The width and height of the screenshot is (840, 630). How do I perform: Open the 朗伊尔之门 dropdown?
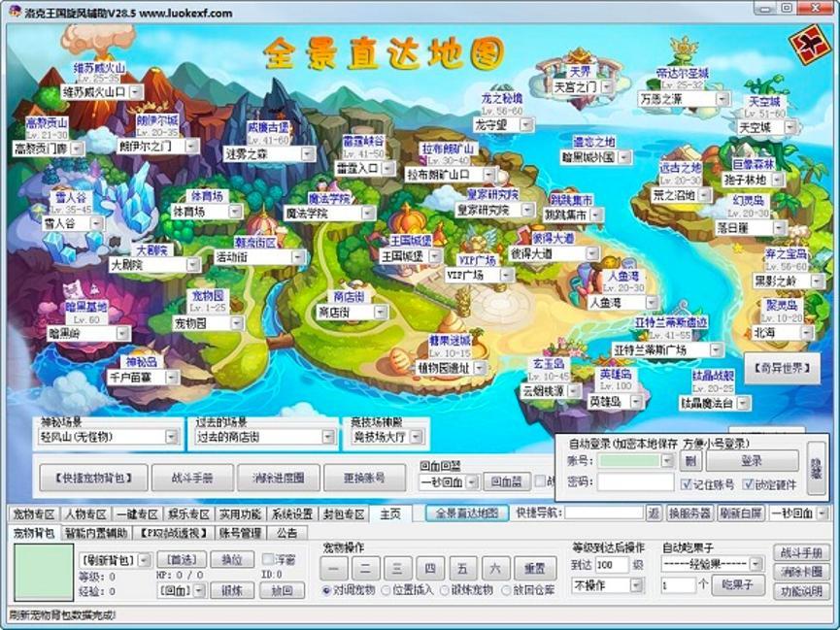point(192,146)
